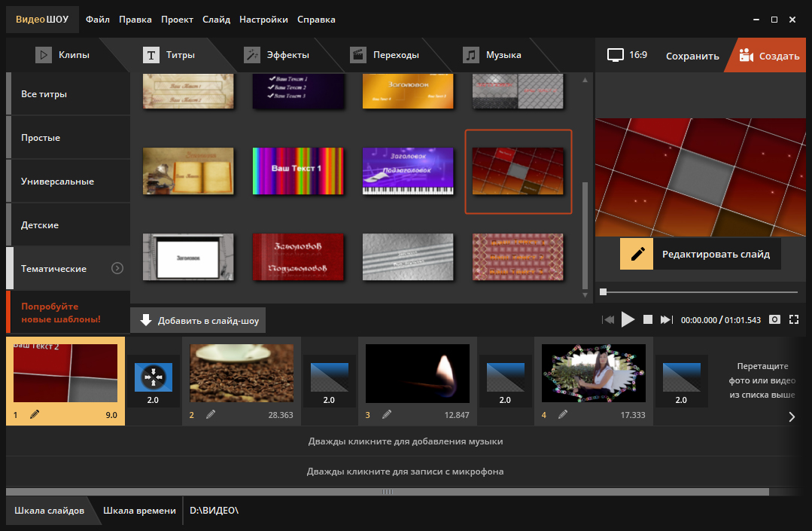This screenshot has height=531, width=812.
Task: Select the Детские category
Action: [68, 225]
